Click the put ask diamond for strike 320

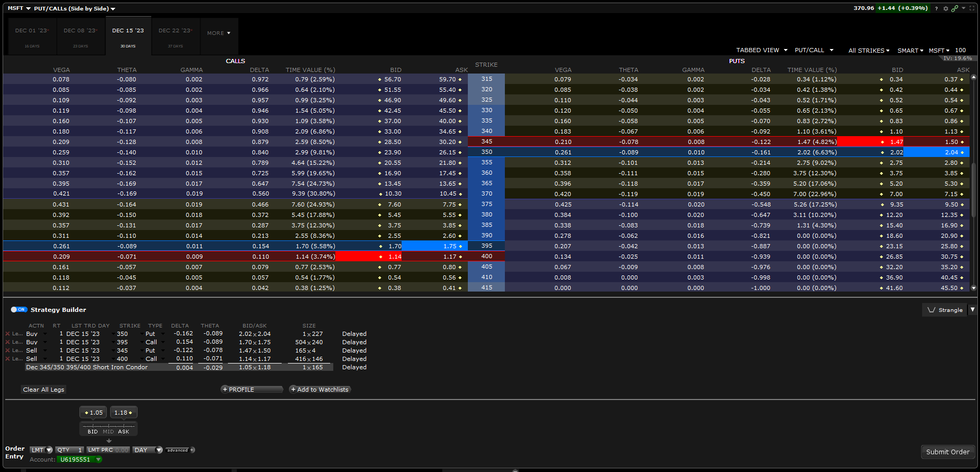click(962, 90)
